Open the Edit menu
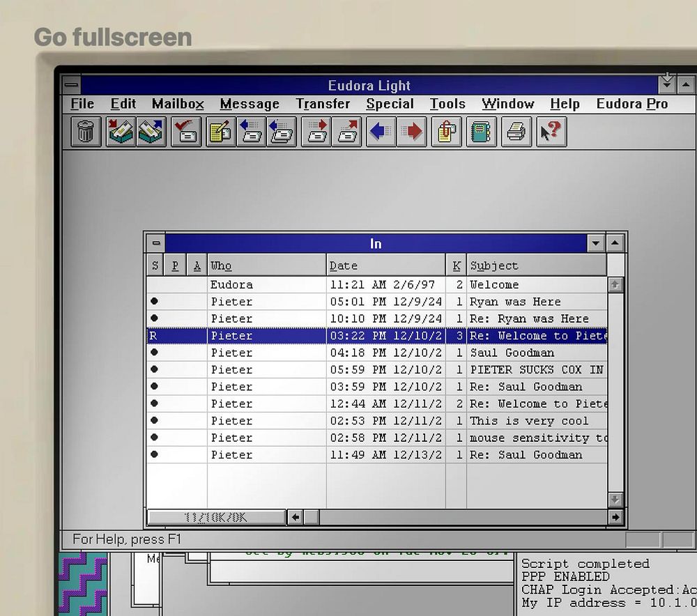This screenshot has width=697, height=616. click(x=123, y=104)
